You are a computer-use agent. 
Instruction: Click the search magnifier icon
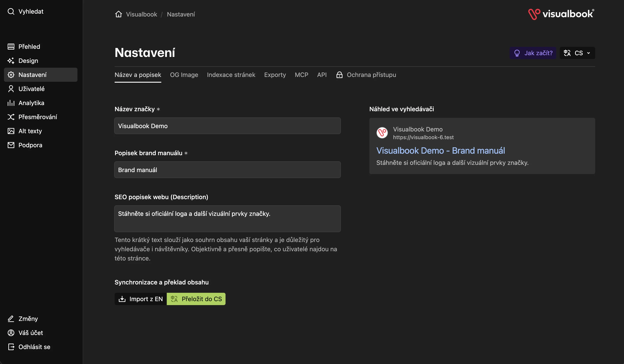pos(11,11)
